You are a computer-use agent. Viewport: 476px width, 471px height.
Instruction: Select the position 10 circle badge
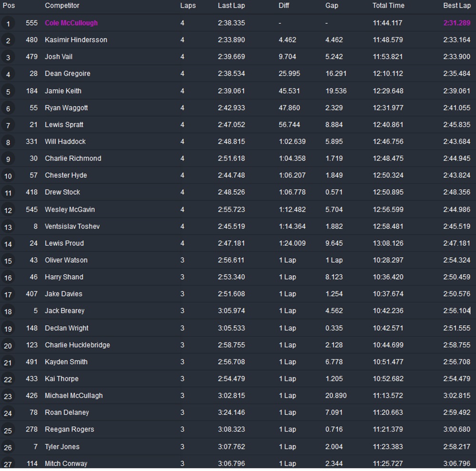coord(8,176)
